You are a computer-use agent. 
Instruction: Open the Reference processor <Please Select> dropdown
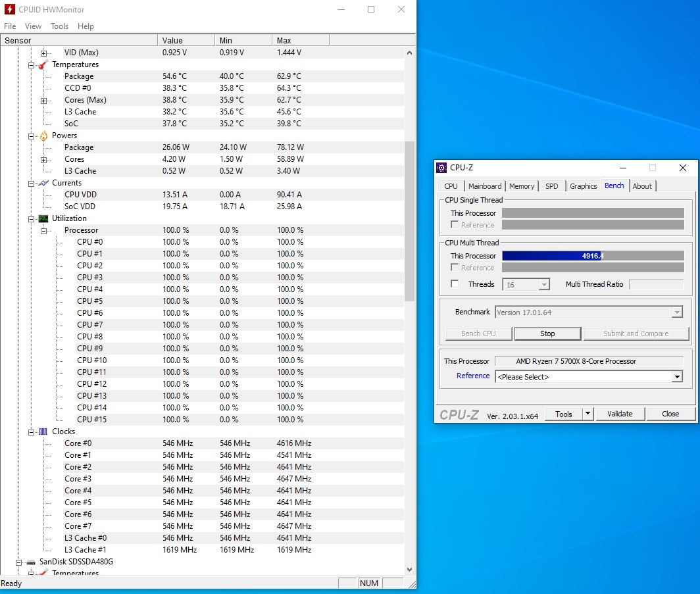(x=677, y=377)
